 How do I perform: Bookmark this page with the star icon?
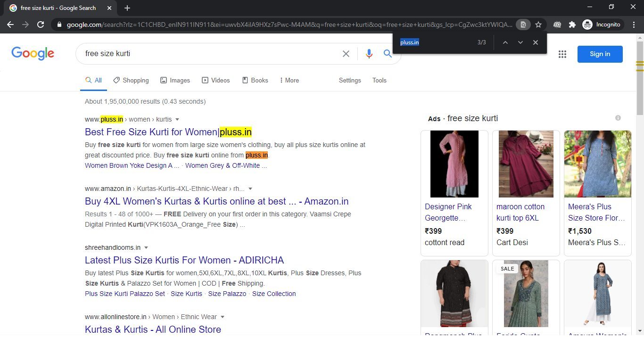538,25
